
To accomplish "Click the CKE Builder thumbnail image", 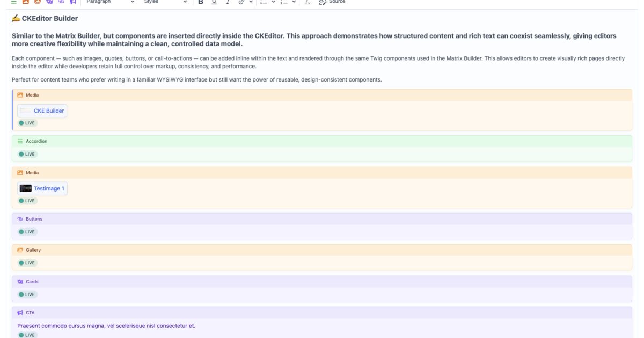I will (x=26, y=111).
